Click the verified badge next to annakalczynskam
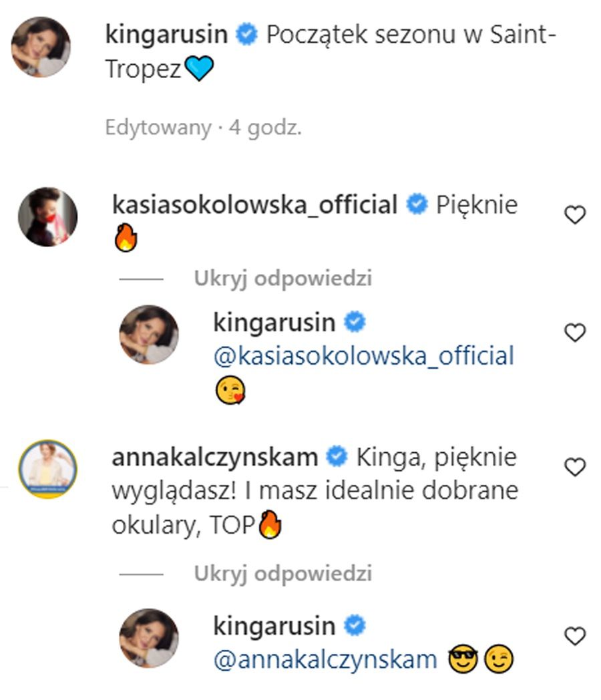 click(338, 458)
